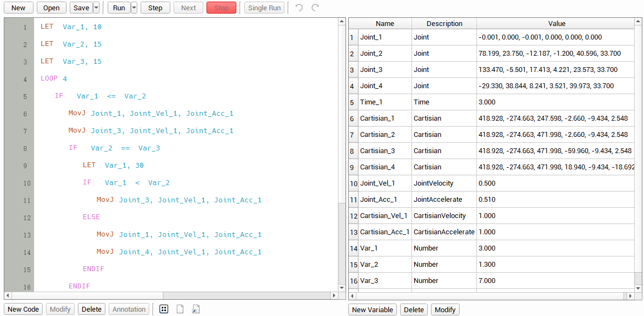Click the undo arrow icon
The image size is (644, 316).
click(299, 8)
